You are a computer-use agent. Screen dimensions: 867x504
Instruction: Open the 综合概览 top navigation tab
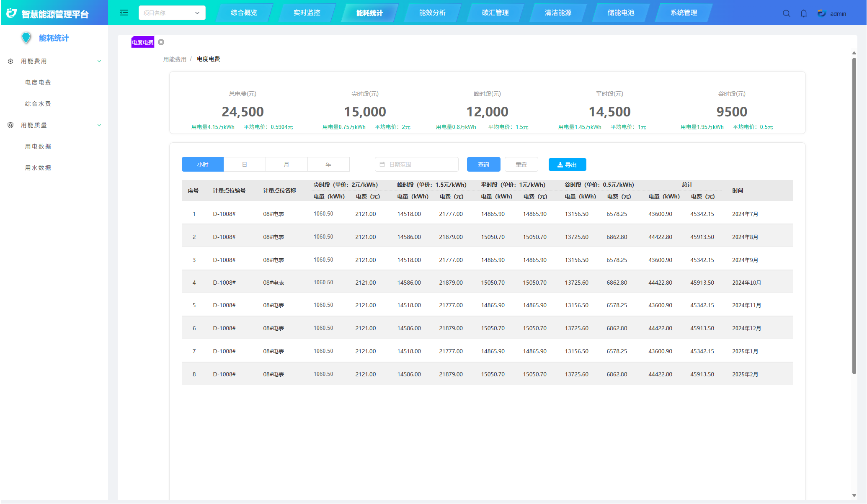(244, 13)
